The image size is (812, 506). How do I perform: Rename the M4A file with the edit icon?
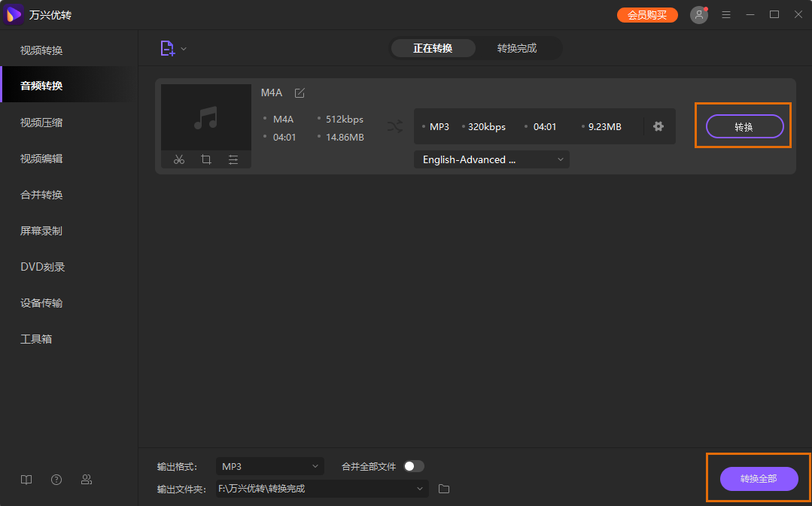[x=299, y=92]
